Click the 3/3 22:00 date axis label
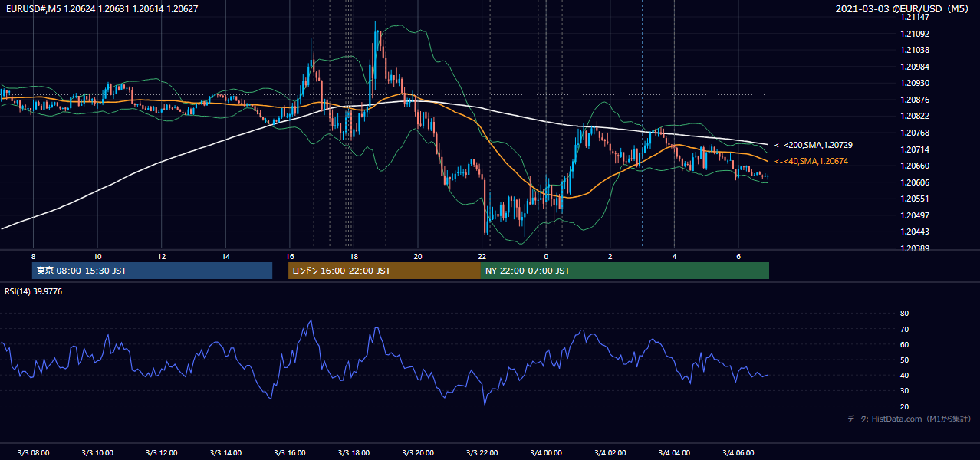 [x=482, y=452]
